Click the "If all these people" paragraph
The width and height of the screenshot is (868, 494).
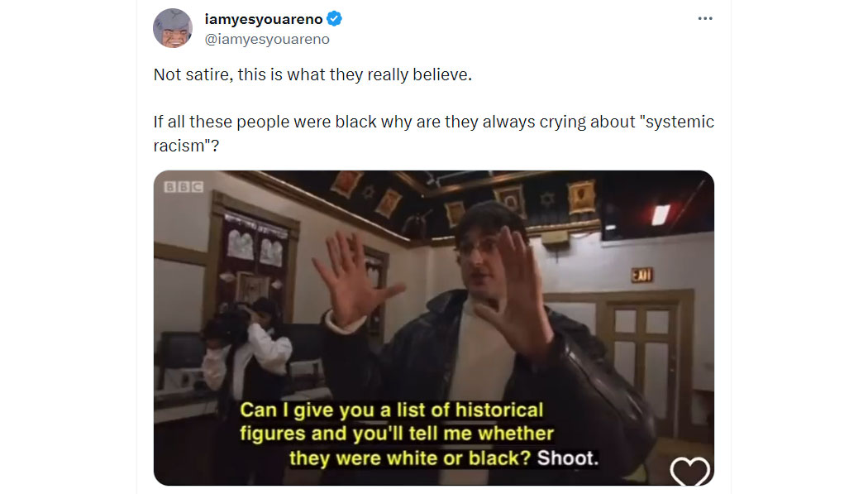(433, 133)
